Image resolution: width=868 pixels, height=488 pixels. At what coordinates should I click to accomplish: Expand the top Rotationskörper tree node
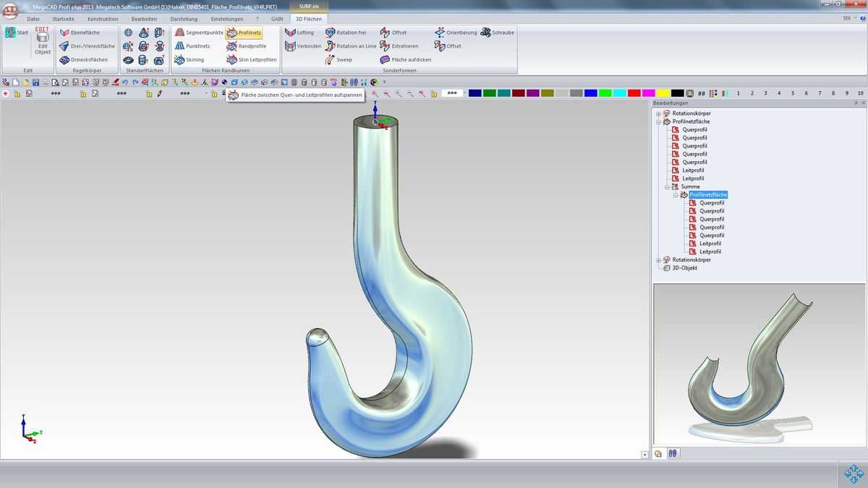pyautogui.click(x=658, y=114)
